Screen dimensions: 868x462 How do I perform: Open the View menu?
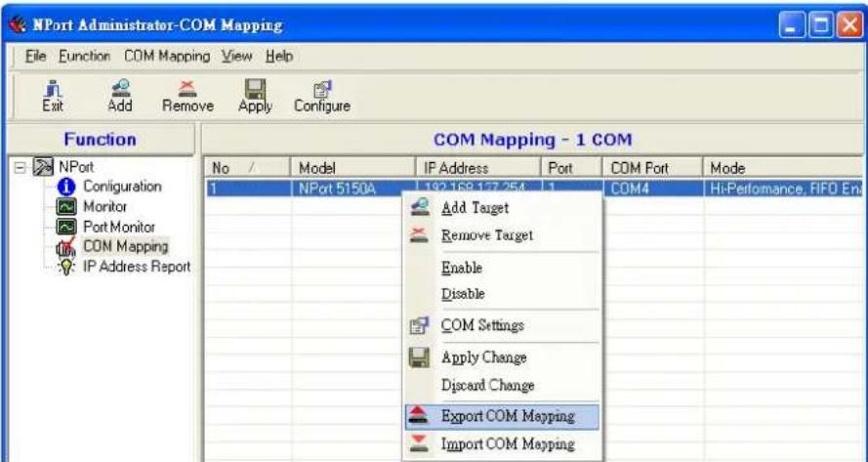click(237, 57)
